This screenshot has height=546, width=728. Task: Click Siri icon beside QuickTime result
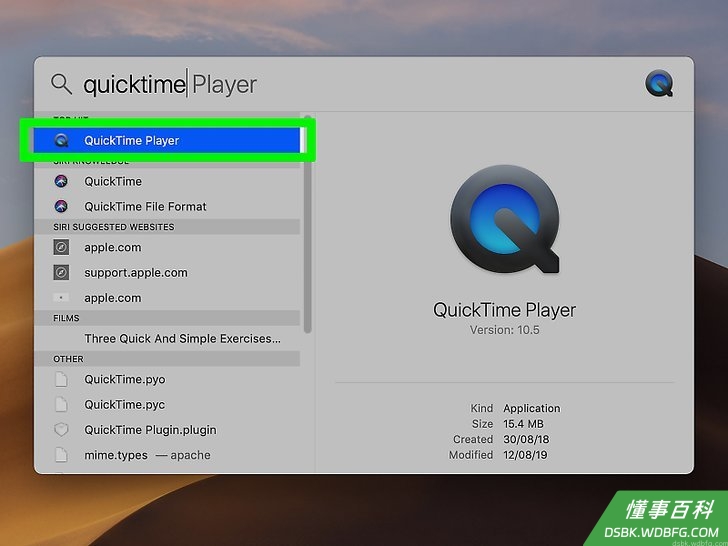61,181
